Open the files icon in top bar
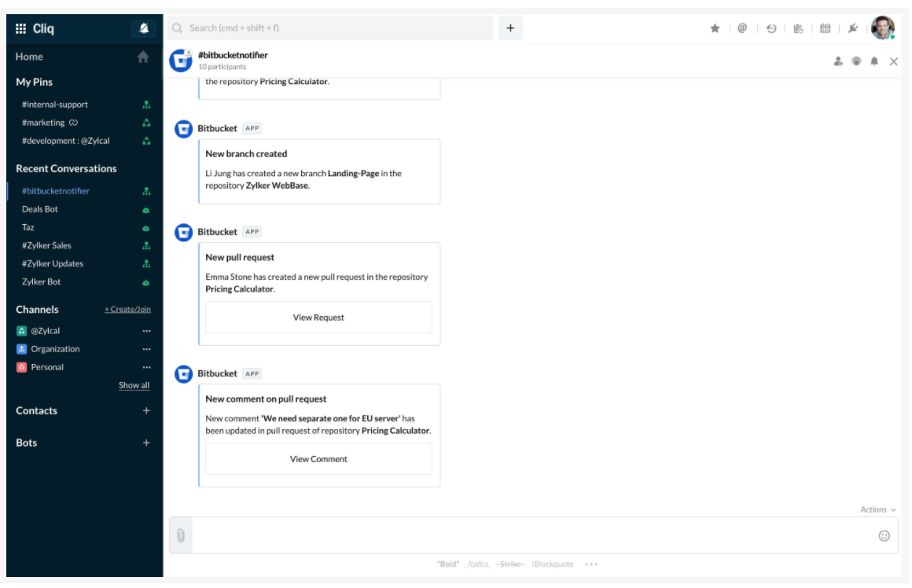The width and height of the screenshot is (912, 588). tap(799, 28)
